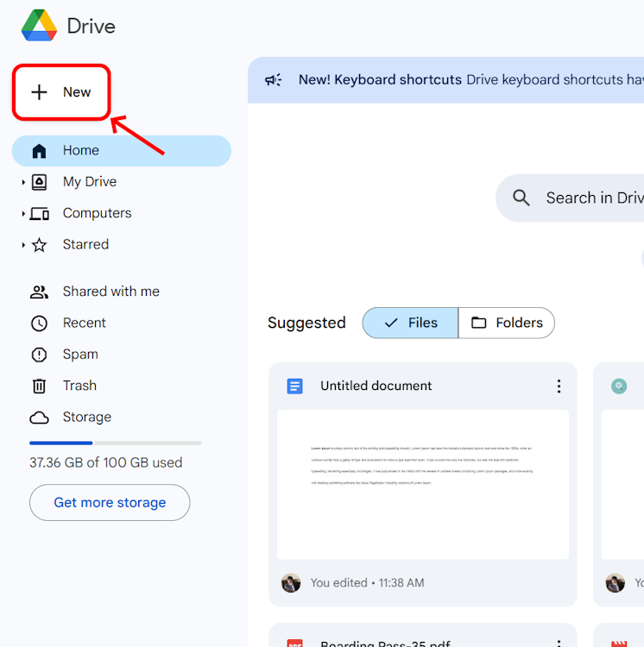Open the Untitled document preview thumbnail
Viewport: 644px width, 647px height.
click(423, 485)
